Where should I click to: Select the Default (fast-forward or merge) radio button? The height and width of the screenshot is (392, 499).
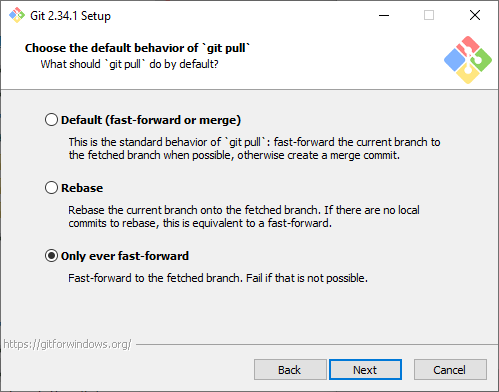(x=51, y=120)
